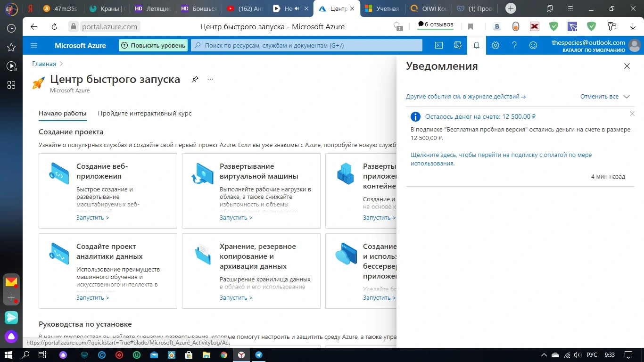The image size is (644, 362).
Task: Open the new tab with plus button
Action: click(x=511, y=8)
